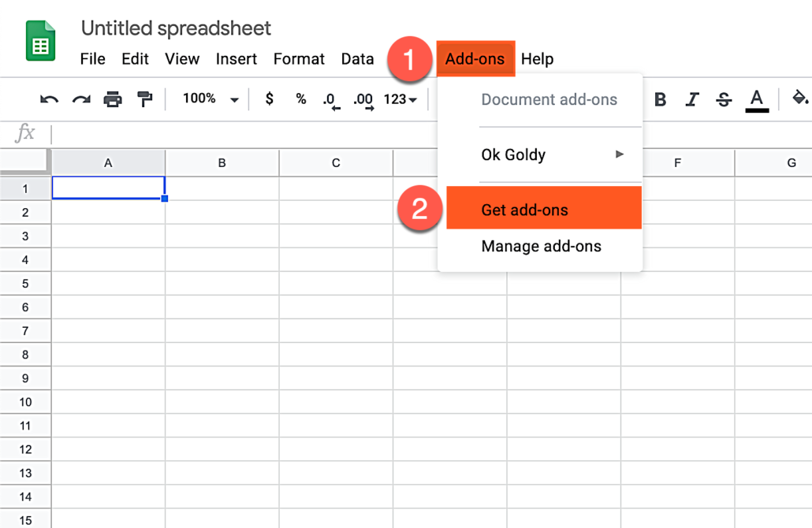This screenshot has height=528, width=812.
Task: Open the text color picker
Action: coord(757,100)
